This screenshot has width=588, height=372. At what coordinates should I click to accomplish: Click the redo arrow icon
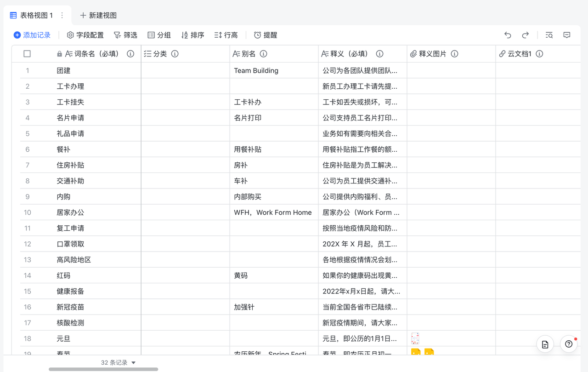526,35
